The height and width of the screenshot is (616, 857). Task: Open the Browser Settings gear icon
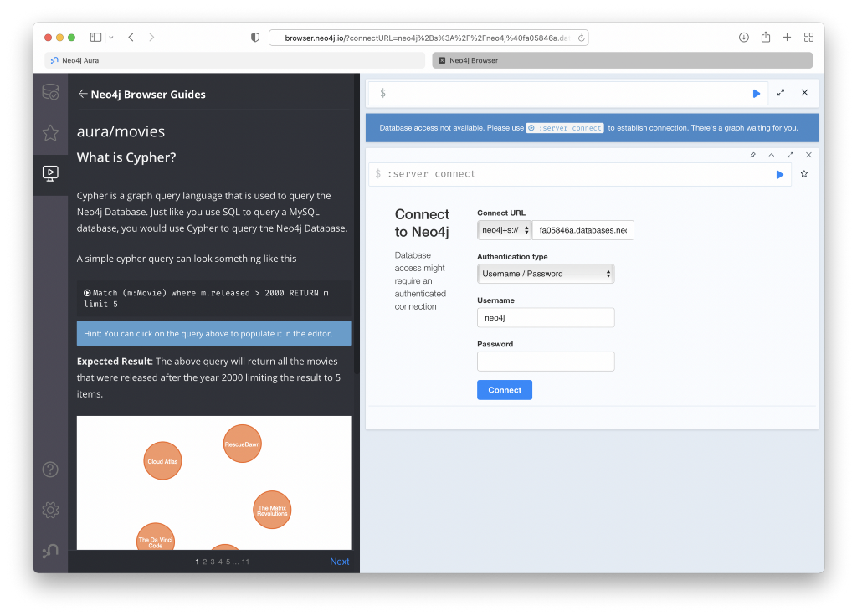pyautogui.click(x=50, y=510)
